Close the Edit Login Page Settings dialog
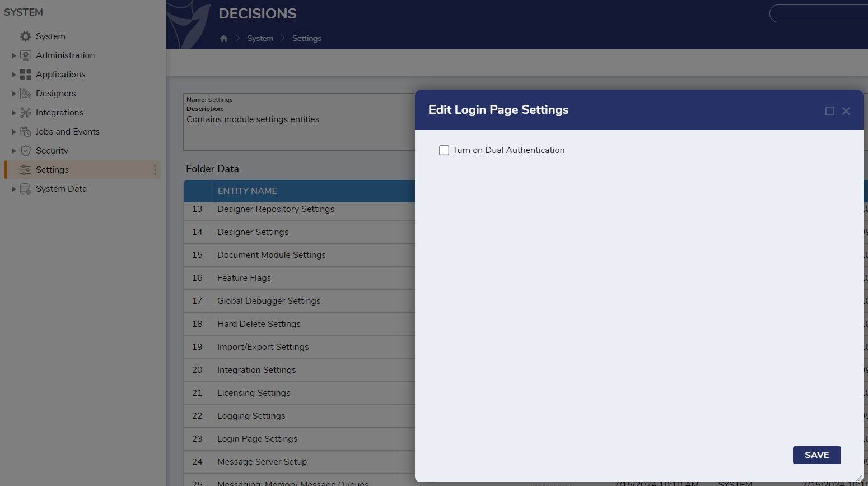The width and height of the screenshot is (868, 486). pos(846,111)
